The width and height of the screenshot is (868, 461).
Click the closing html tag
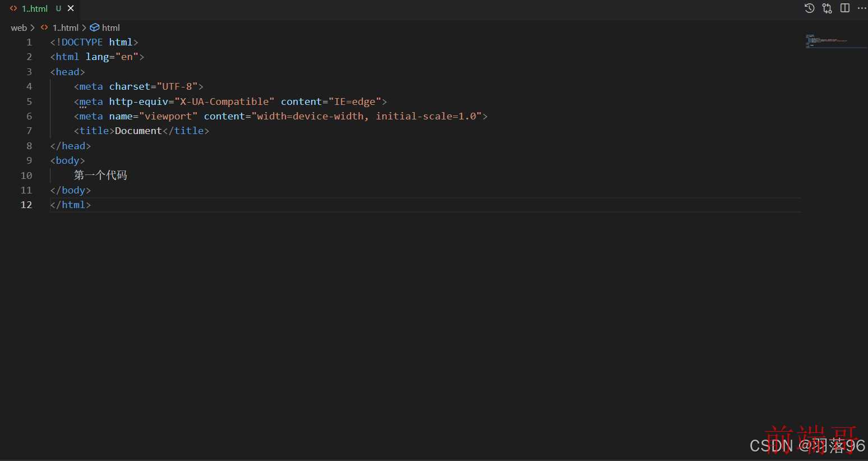point(70,205)
